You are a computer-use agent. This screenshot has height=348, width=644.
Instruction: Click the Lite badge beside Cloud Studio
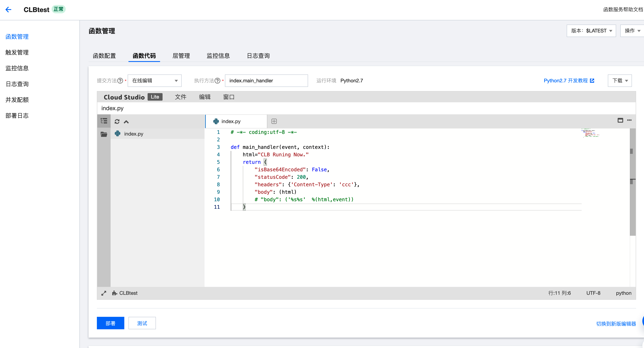click(155, 97)
